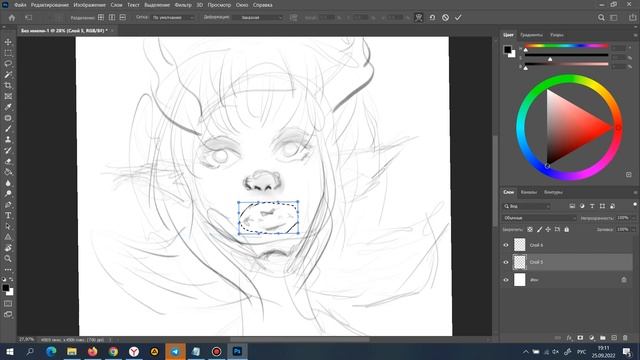Open the Файл menu
640x360 pixels.
click(x=20, y=5)
